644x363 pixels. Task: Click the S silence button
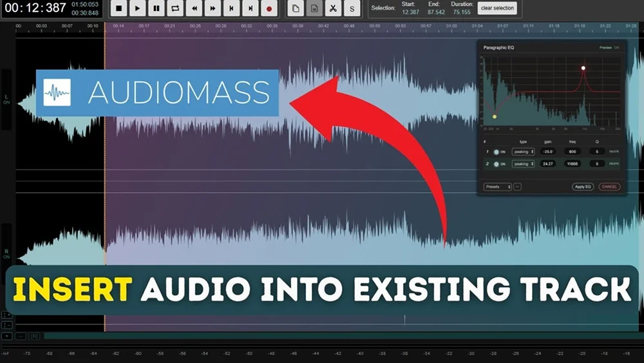(x=352, y=8)
